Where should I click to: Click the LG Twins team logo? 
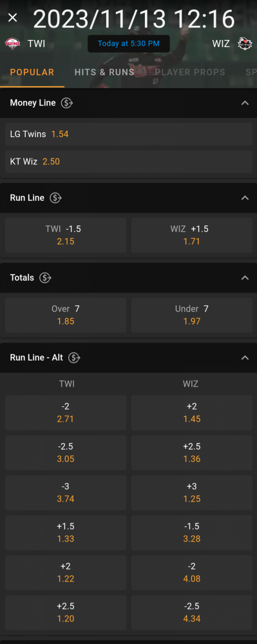13,44
